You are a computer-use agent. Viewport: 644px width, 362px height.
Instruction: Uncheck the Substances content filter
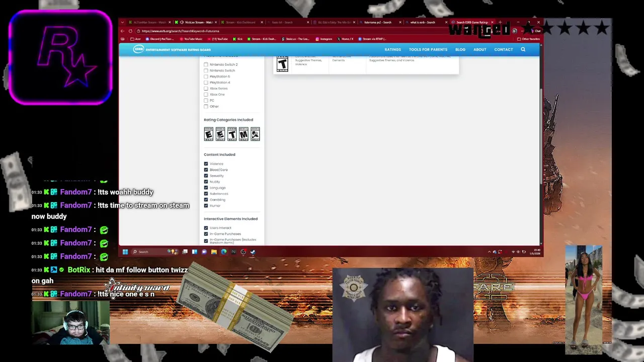tap(206, 194)
